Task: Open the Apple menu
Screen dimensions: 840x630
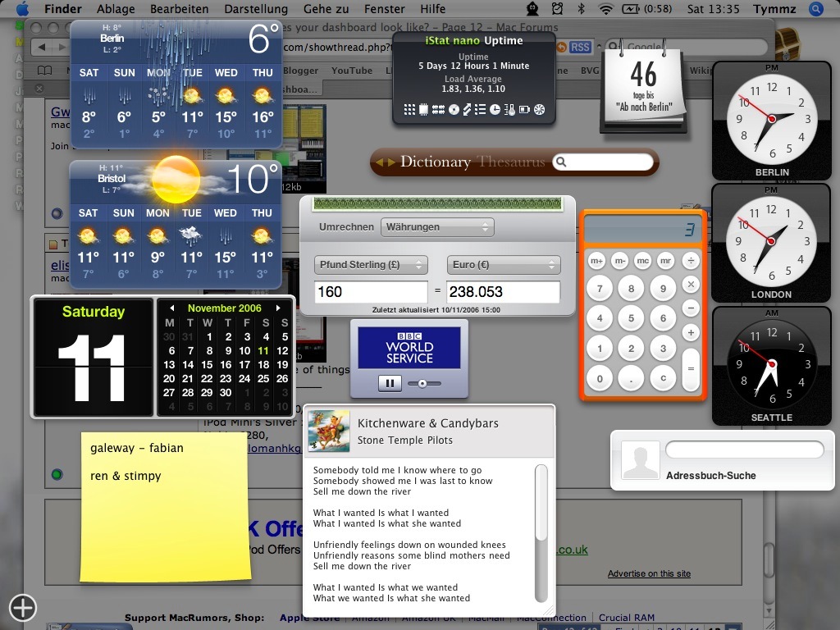Action: tap(22, 8)
